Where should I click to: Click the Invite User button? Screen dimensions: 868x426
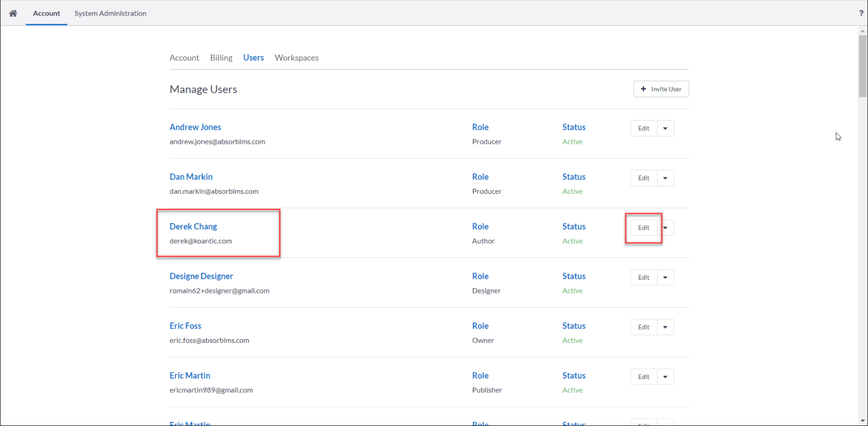(x=661, y=89)
